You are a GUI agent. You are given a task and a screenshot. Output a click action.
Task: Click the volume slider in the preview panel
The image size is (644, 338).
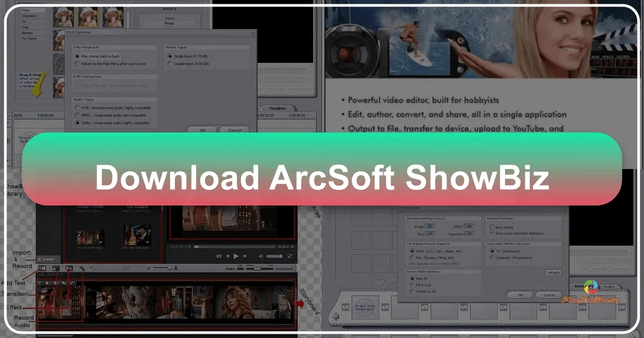[x=274, y=256]
